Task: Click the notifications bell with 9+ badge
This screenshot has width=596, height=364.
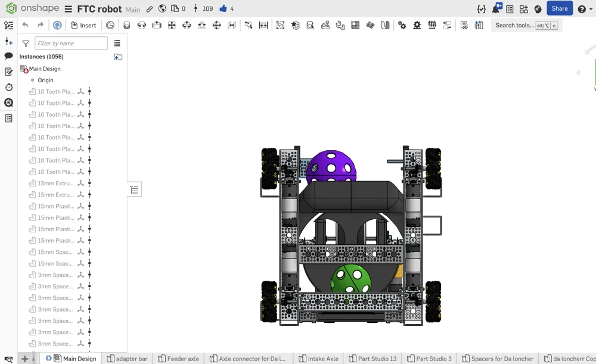Action: click(496, 8)
